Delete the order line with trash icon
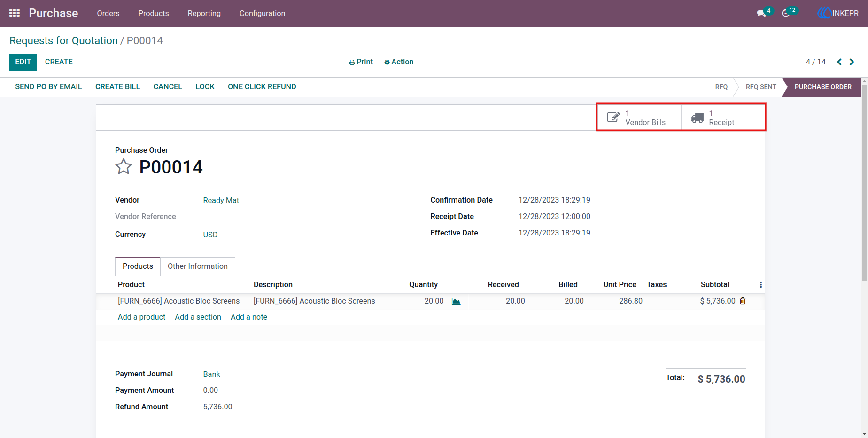 coord(743,301)
